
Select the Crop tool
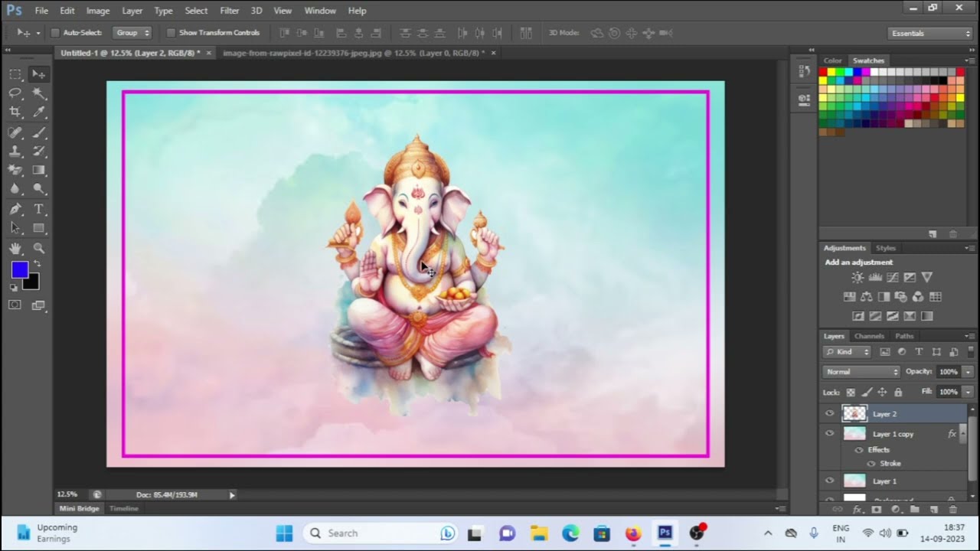pos(15,112)
